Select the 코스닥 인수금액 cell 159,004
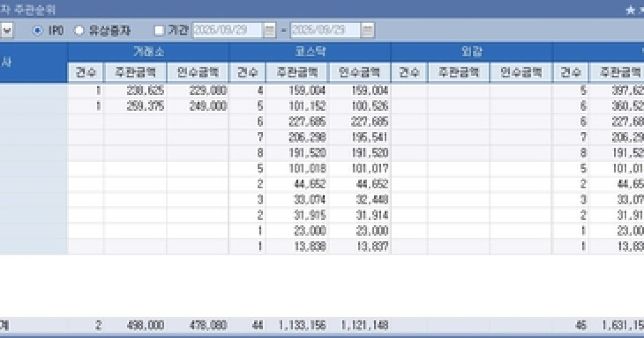This screenshot has width=644, height=338. (360, 91)
